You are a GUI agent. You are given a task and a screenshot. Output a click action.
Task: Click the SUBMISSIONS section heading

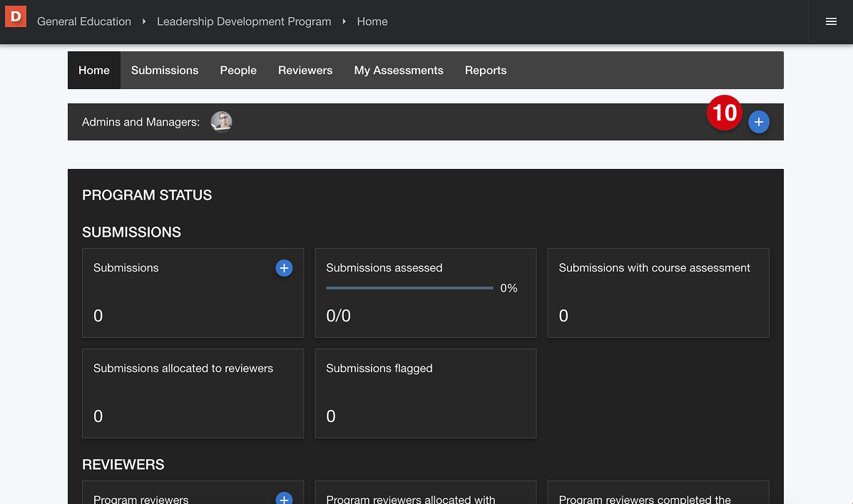tap(132, 232)
